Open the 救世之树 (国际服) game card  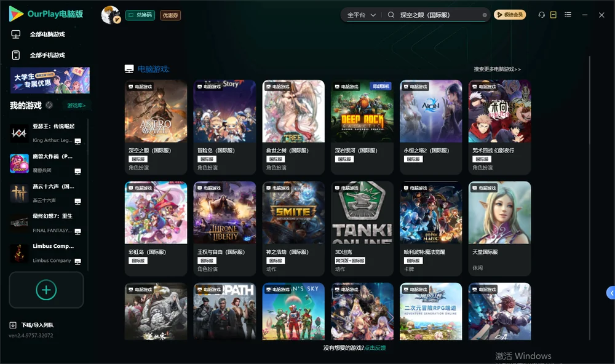(x=293, y=127)
